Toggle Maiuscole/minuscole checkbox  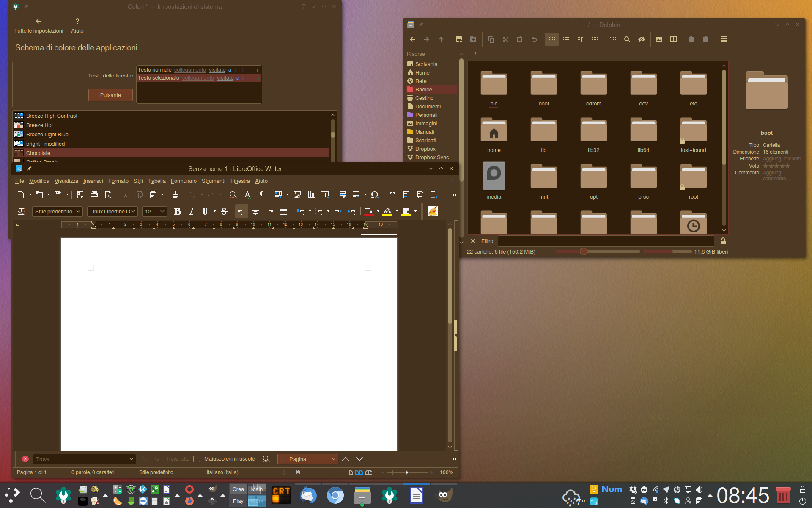197,459
